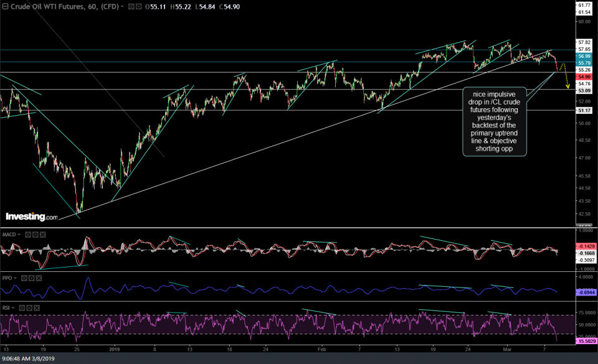
Task: Expand the MACD label dropdown arrow
Action: pos(18,235)
